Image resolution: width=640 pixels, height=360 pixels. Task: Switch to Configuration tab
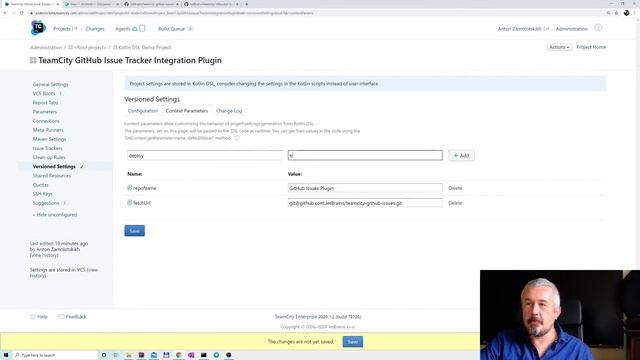142,111
